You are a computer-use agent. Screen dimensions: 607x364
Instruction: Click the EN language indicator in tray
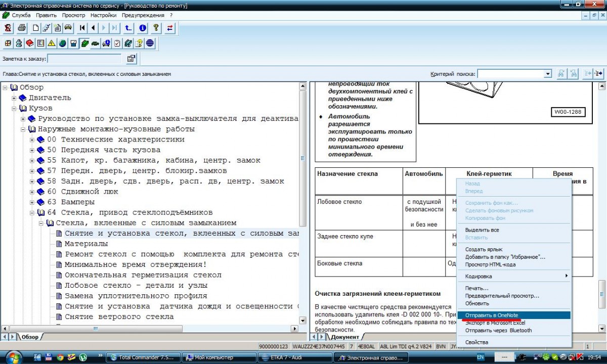tap(481, 357)
